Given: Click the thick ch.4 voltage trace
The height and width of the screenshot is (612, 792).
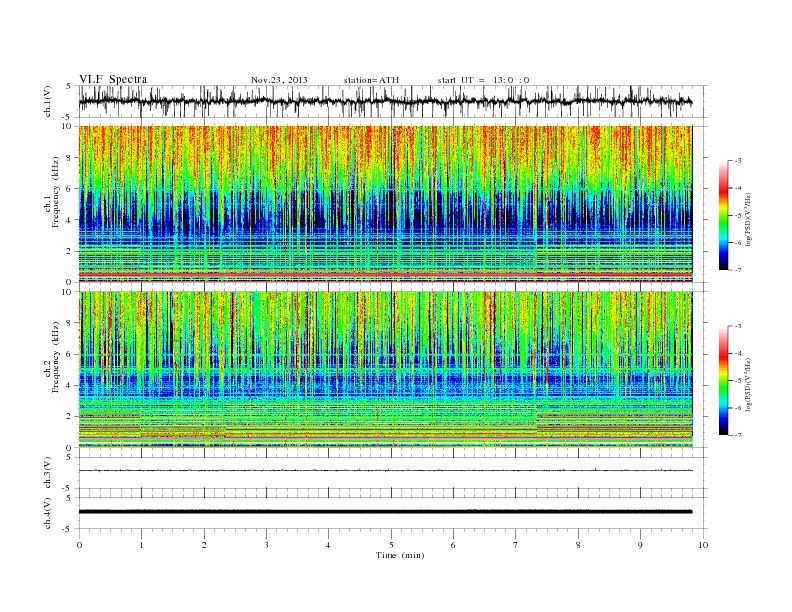Looking at the screenshot, I should click(x=385, y=512).
